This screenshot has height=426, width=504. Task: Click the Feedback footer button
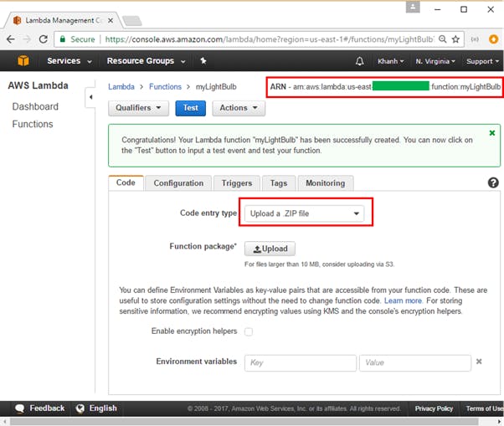40,408
